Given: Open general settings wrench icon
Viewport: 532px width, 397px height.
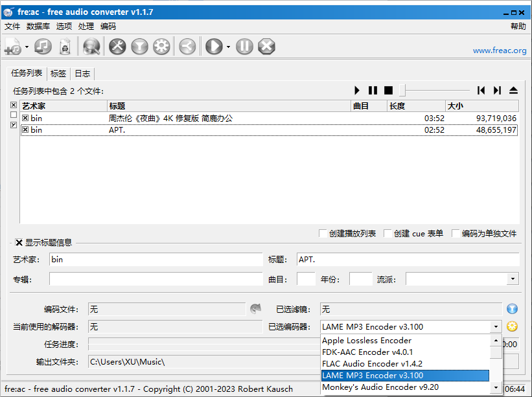Looking at the screenshot, I should [x=117, y=47].
